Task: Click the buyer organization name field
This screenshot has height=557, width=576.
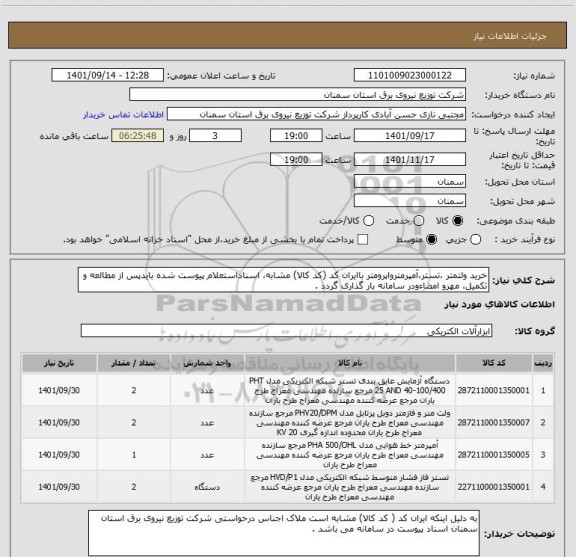Action: [x=297, y=95]
